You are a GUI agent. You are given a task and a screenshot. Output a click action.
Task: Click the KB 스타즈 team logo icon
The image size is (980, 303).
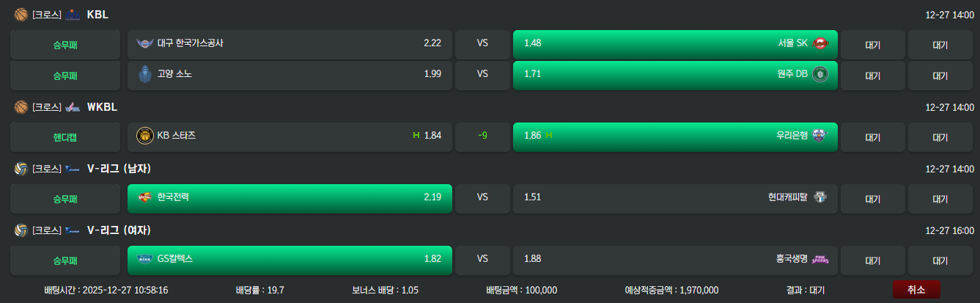coord(144,136)
